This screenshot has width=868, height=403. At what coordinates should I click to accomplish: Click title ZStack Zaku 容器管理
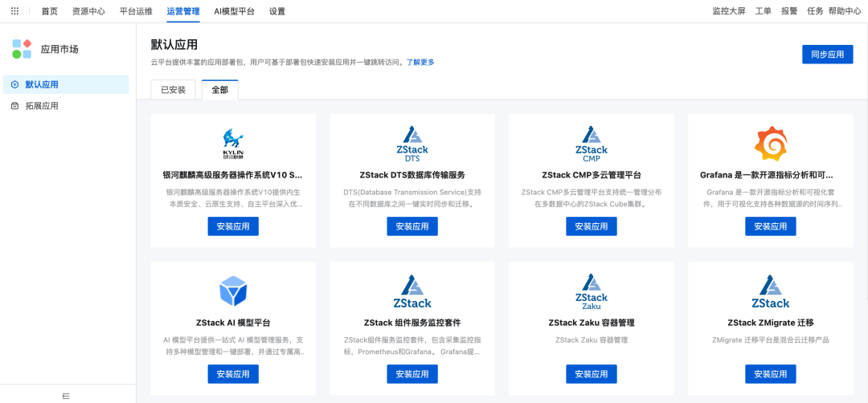[x=592, y=322]
